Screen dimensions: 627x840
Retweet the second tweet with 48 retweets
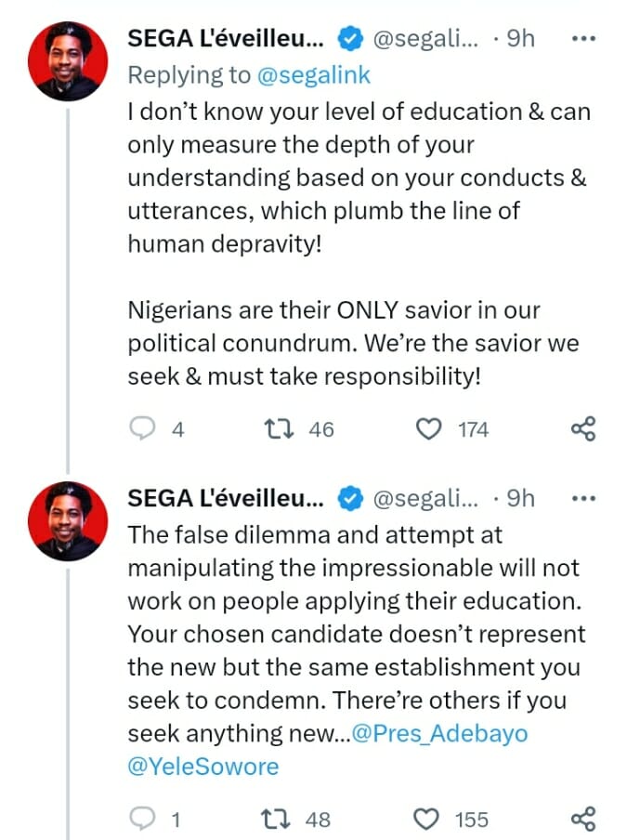pos(276,819)
